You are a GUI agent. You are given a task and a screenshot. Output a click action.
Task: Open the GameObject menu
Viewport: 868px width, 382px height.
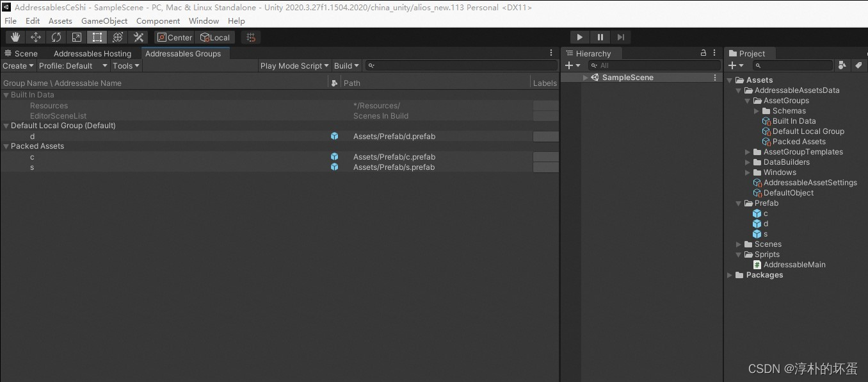[104, 21]
